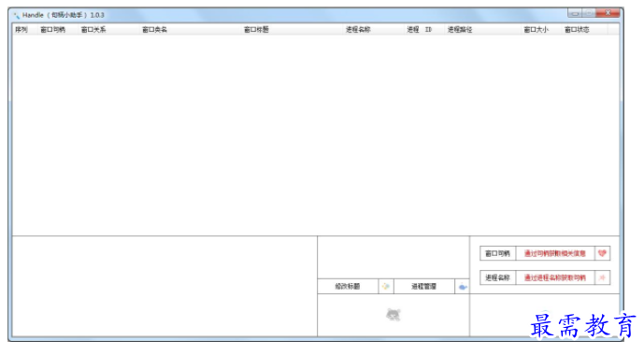The width and height of the screenshot is (644, 355).
Task: Click the gray cat icon in lower panel
Action: pos(394,315)
